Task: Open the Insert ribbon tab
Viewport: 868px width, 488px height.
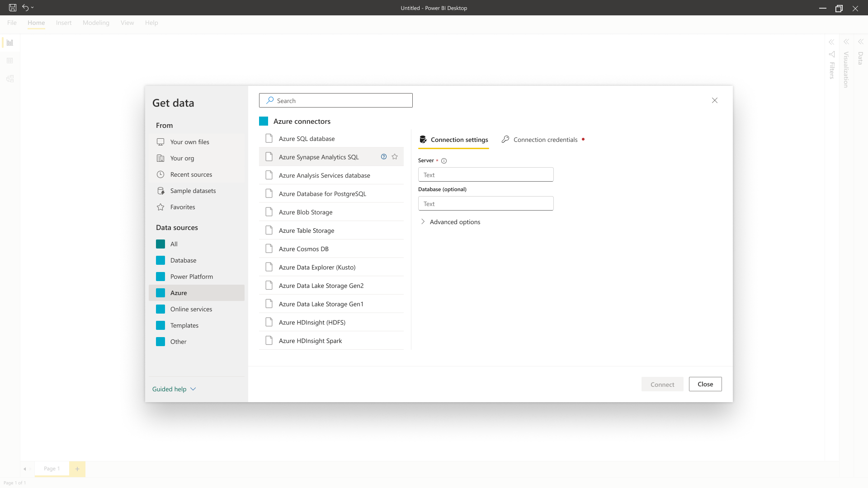Action: [64, 23]
